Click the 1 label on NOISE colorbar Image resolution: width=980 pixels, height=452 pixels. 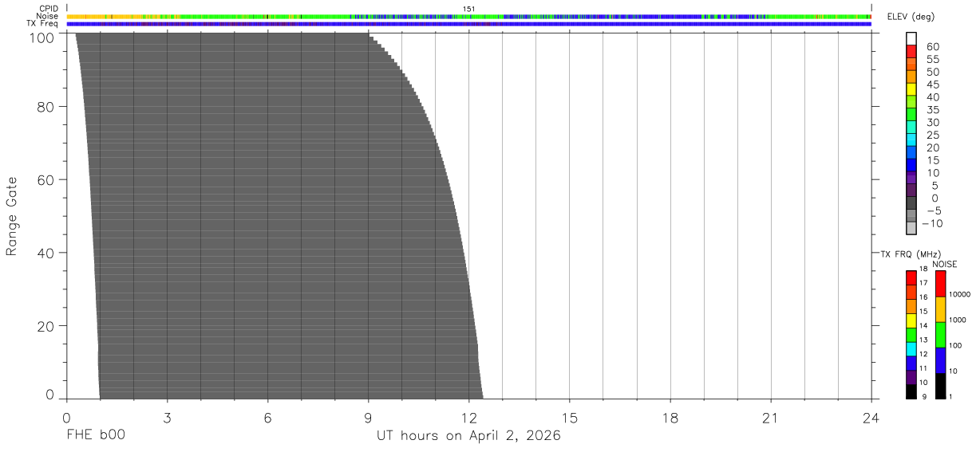[x=950, y=396]
